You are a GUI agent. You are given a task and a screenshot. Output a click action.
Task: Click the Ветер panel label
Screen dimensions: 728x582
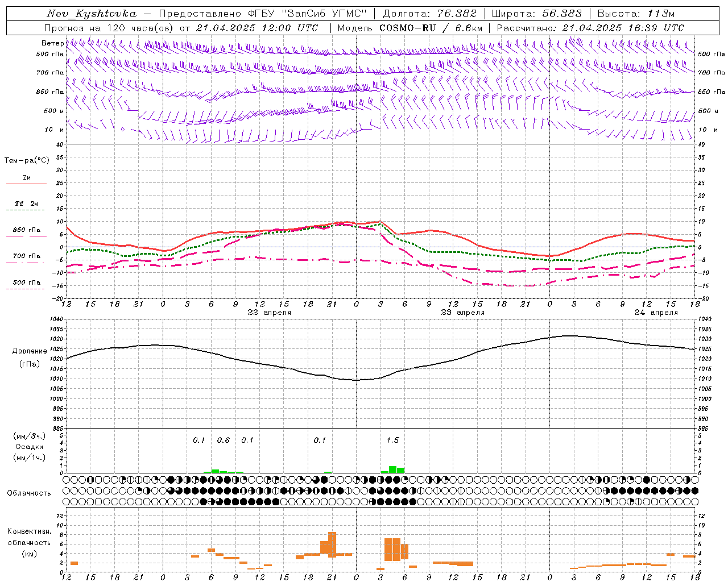52,43
